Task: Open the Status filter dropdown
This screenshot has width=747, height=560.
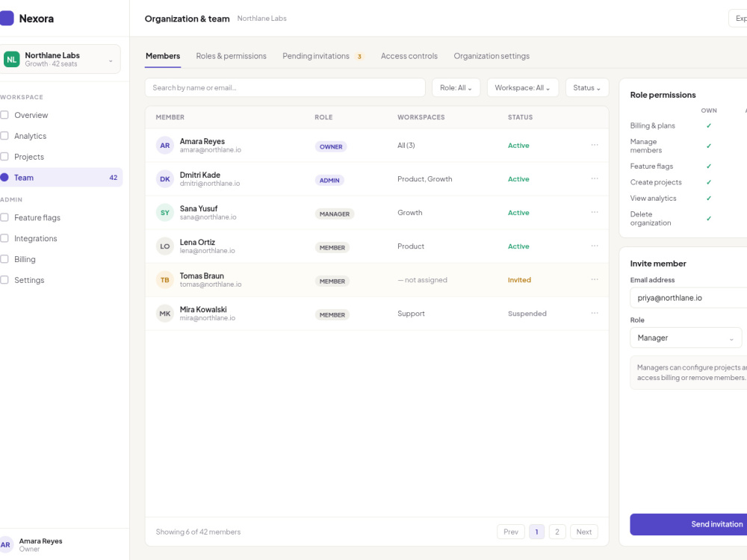Action: [587, 88]
